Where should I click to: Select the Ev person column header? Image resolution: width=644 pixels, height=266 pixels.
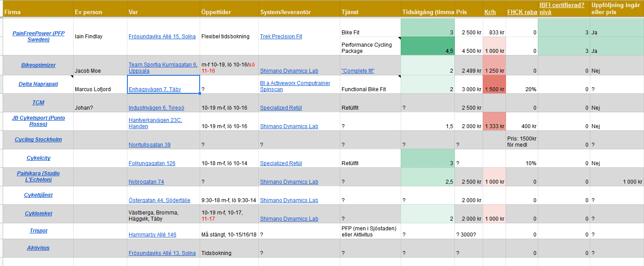tap(100, 9)
